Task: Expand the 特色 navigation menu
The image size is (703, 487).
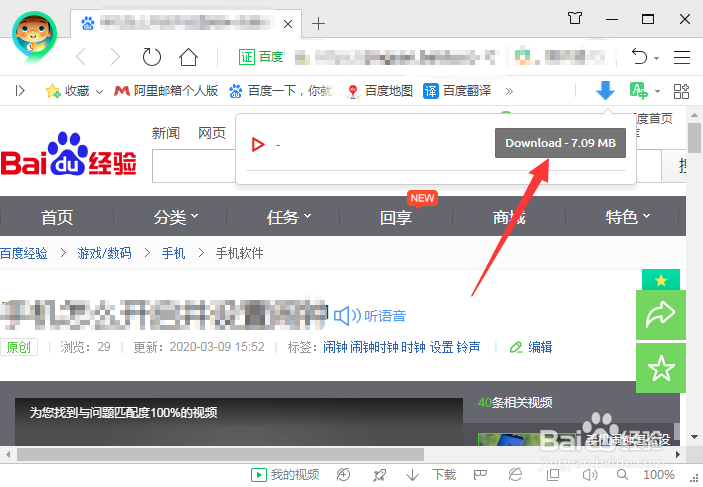Action: (627, 217)
